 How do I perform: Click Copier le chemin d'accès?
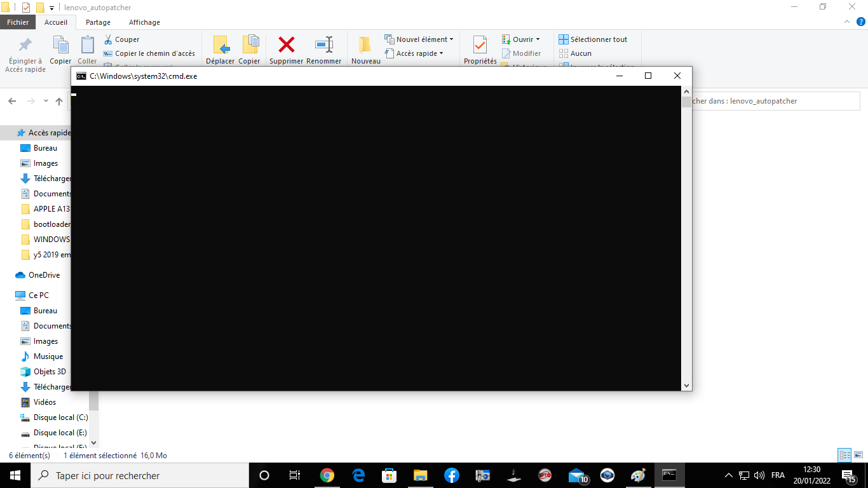click(x=149, y=53)
